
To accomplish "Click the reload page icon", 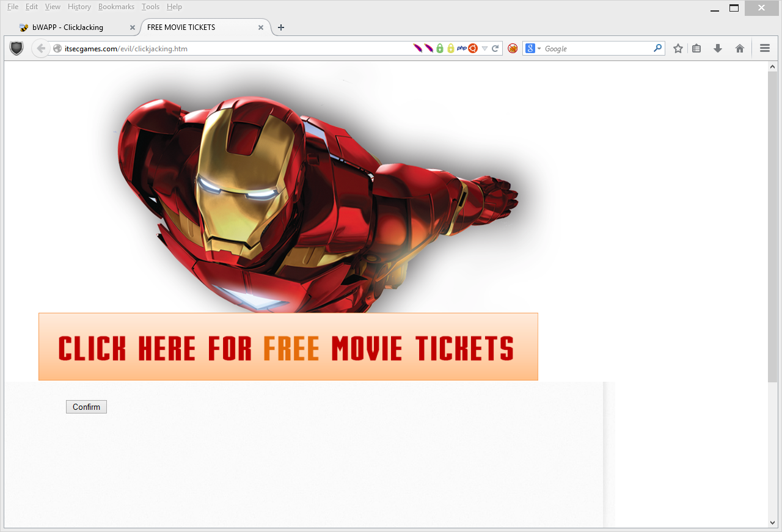I will (495, 48).
